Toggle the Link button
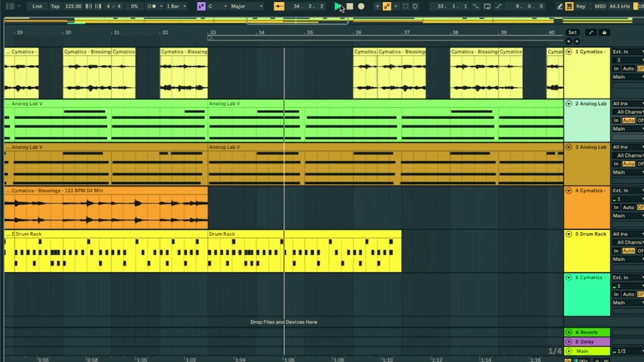Image resolution: width=644 pixels, height=362 pixels. pos(37,7)
